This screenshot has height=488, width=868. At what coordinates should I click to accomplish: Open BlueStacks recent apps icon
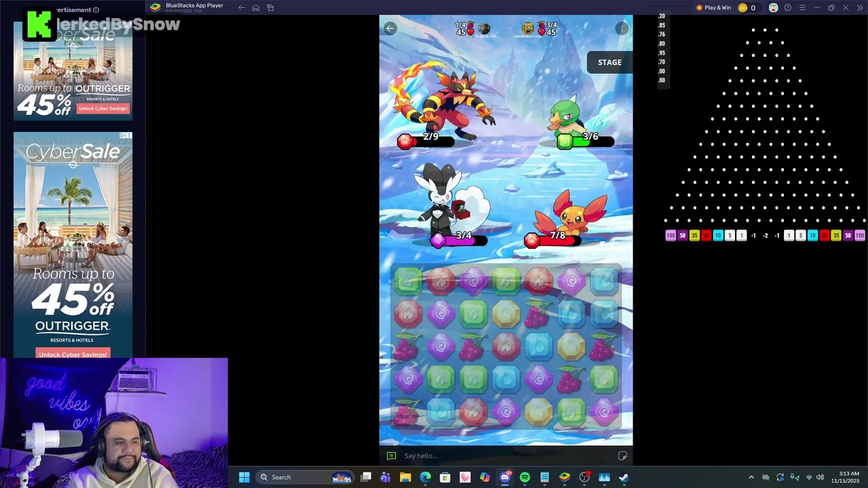coord(270,7)
